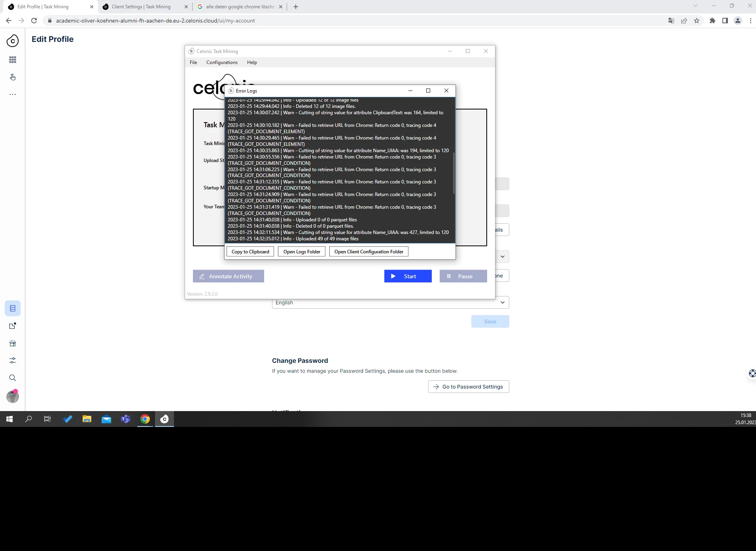Open the search magnifier icon in sidebar
Image resolution: width=756 pixels, height=551 pixels.
(x=13, y=378)
